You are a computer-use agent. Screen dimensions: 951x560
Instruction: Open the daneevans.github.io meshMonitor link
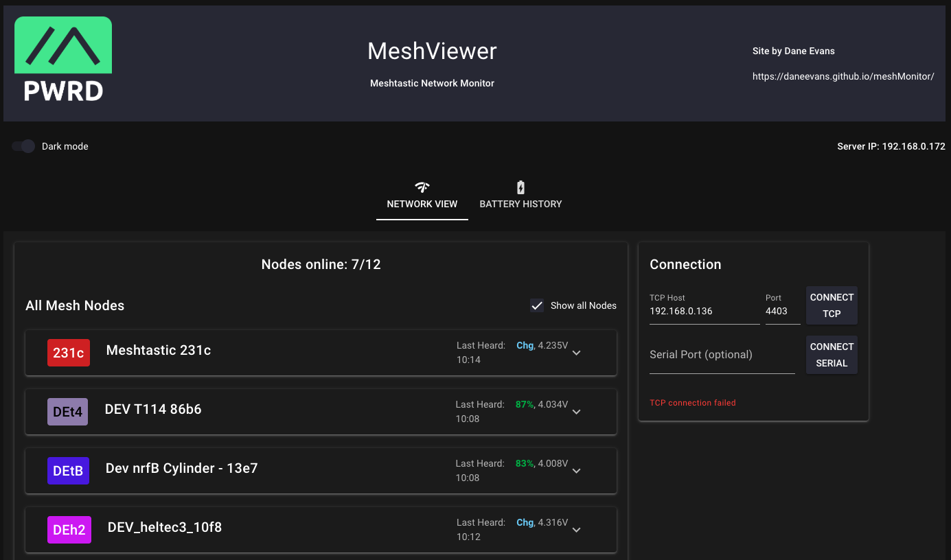coord(843,77)
